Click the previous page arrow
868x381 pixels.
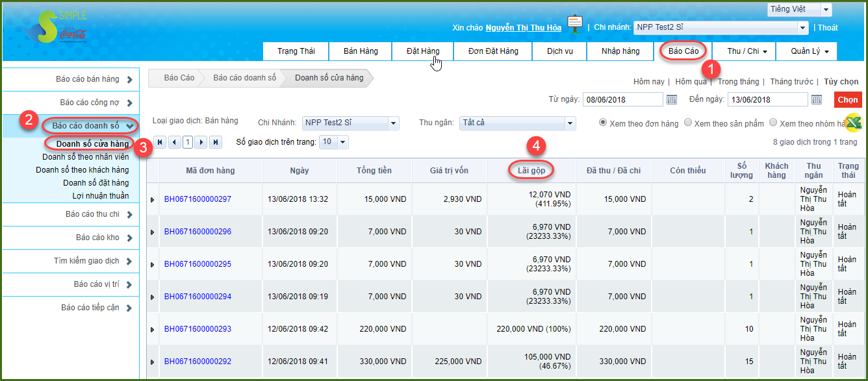point(174,142)
